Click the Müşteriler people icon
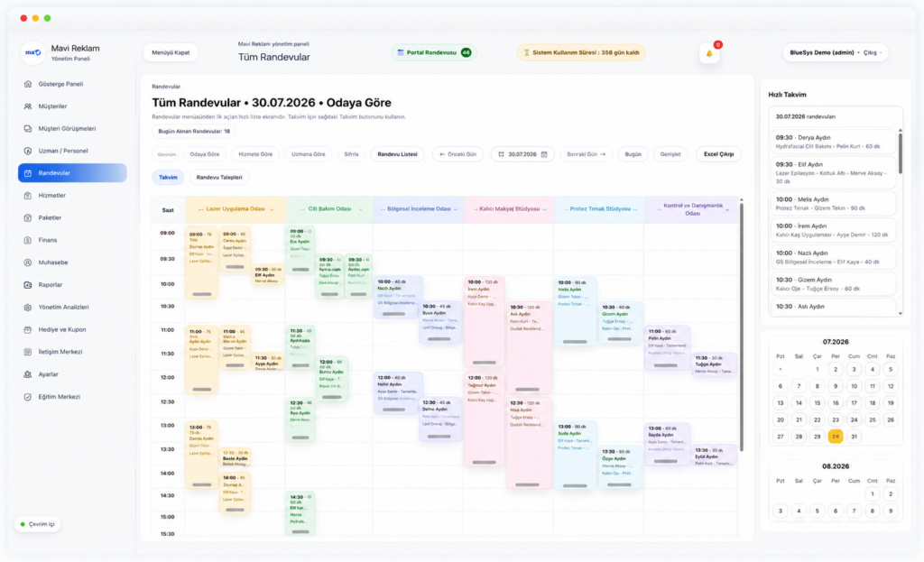924x562 pixels. 28,106
